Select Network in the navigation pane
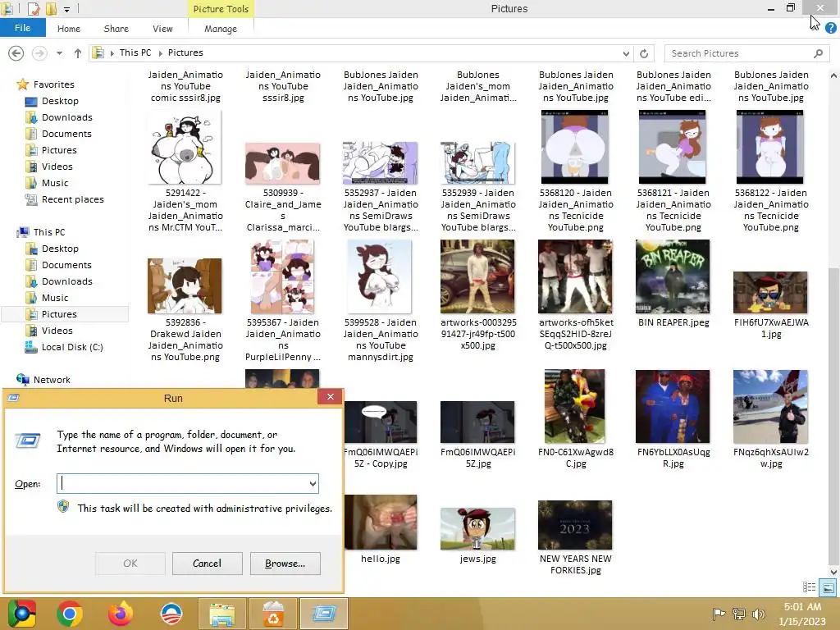840x630 pixels. pyautogui.click(x=52, y=380)
